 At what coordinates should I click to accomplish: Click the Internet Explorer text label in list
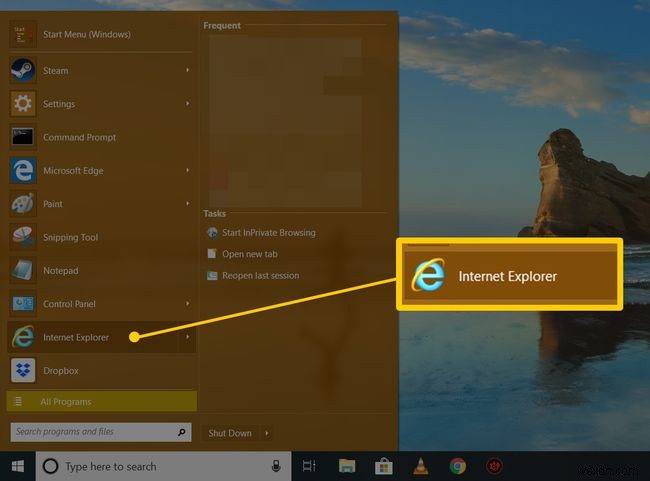(76, 337)
